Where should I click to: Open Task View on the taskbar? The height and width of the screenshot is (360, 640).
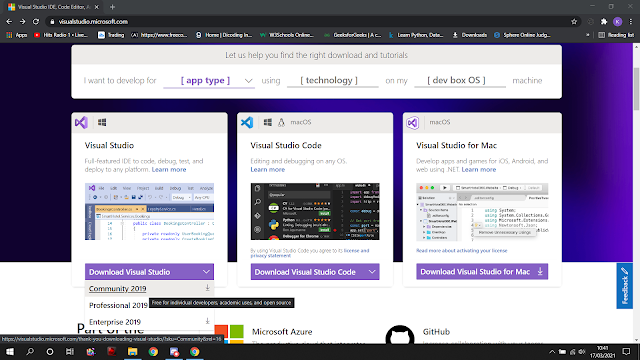tap(70, 352)
